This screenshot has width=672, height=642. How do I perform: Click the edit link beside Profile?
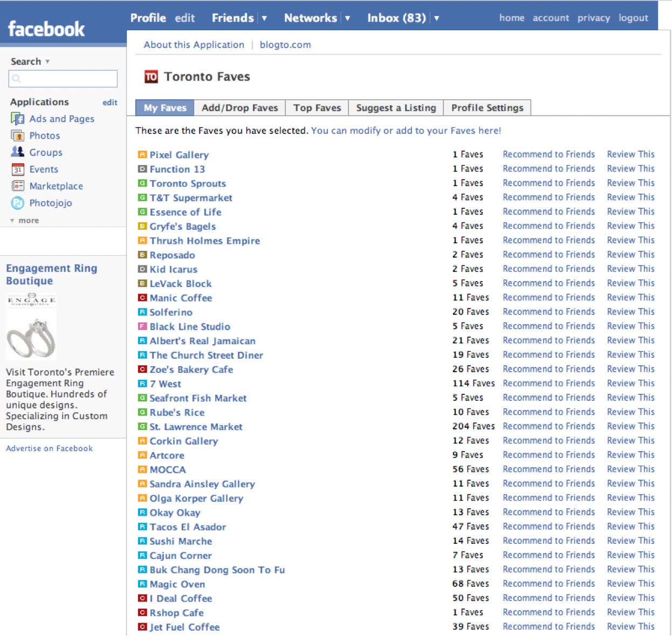pyautogui.click(x=184, y=18)
